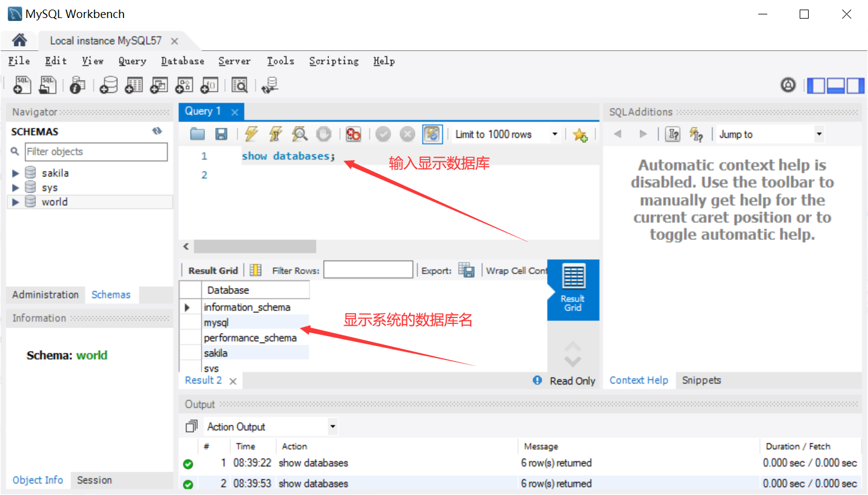Select the Context Help tab
868x495 pixels.
click(638, 380)
